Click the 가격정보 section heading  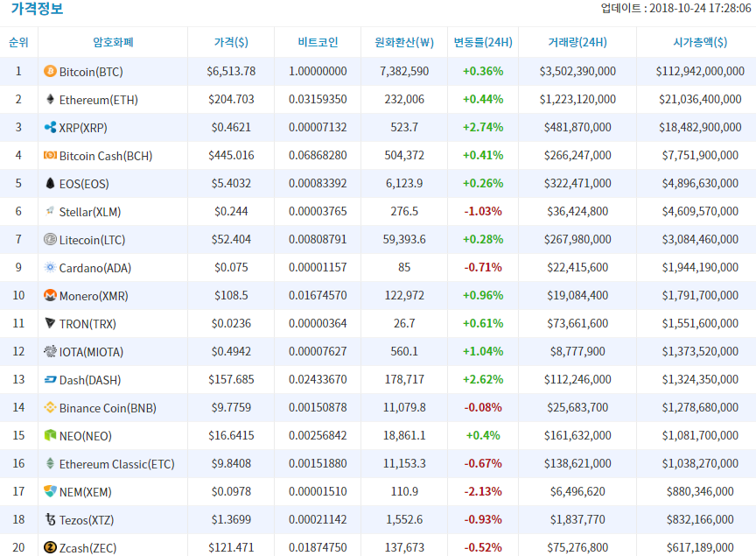(x=37, y=9)
